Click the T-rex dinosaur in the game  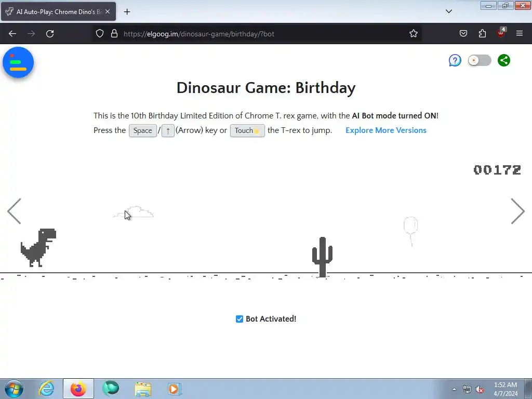38,248
